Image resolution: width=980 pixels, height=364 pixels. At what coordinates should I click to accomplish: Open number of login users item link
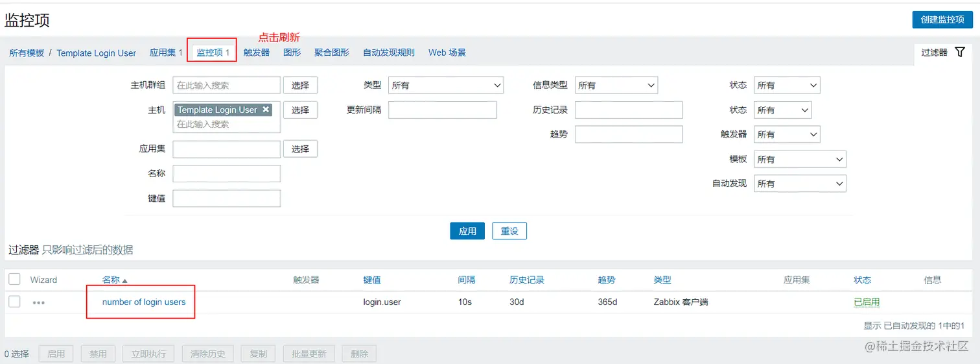144,302
